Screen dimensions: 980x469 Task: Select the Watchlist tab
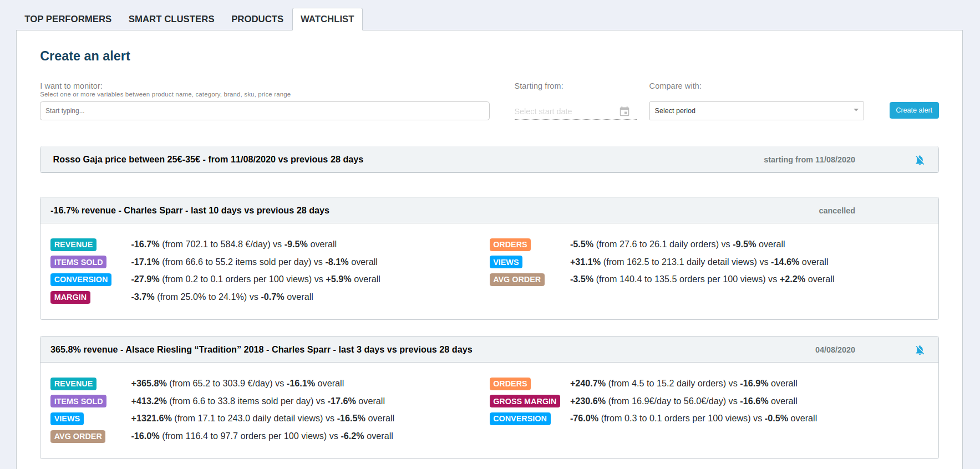[327, 19]
